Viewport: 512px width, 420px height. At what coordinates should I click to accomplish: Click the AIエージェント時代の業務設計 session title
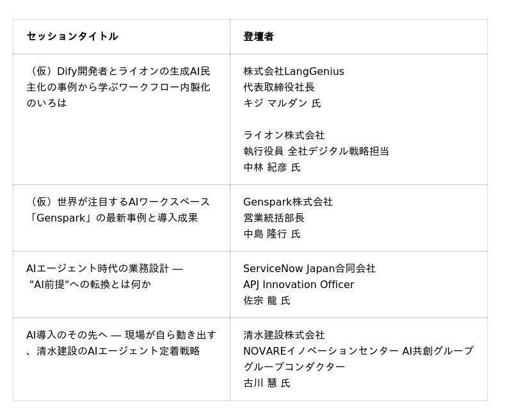tap(105, 276)
